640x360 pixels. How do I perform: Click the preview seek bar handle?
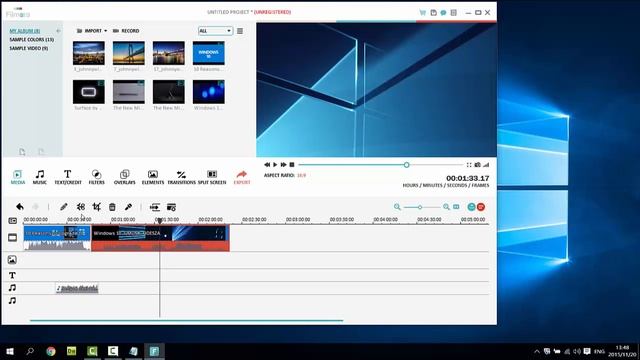tap(407, 165)
